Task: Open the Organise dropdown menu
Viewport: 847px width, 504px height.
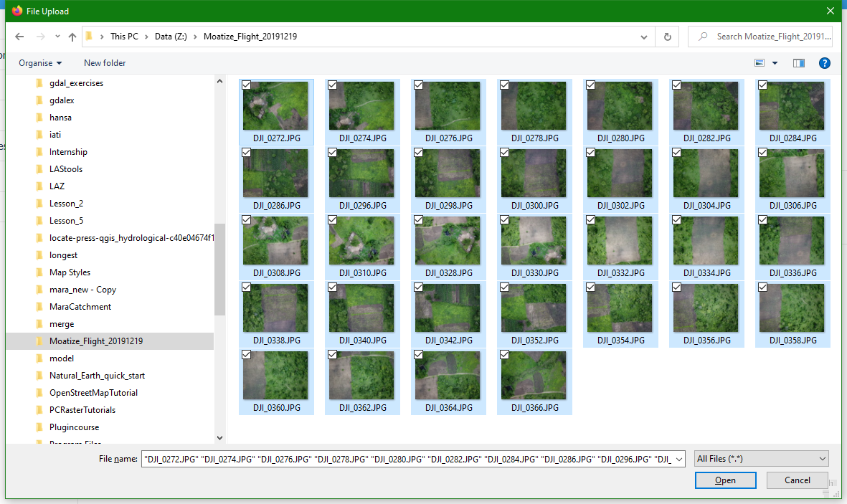Action: click(40, 63)
